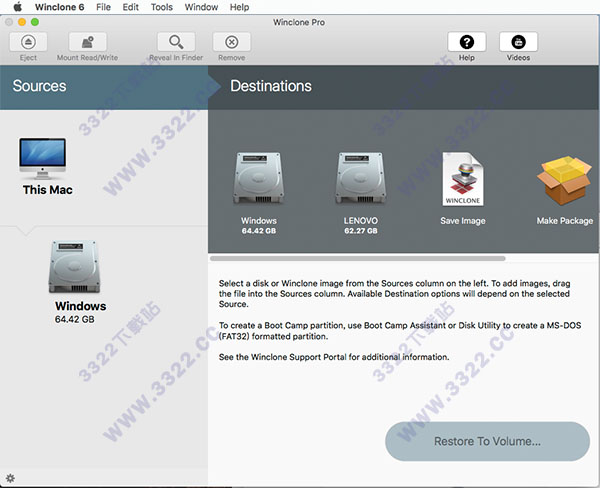
Task: Click the horizontal scrollbar under Destinations
Action: pos(358,258)
